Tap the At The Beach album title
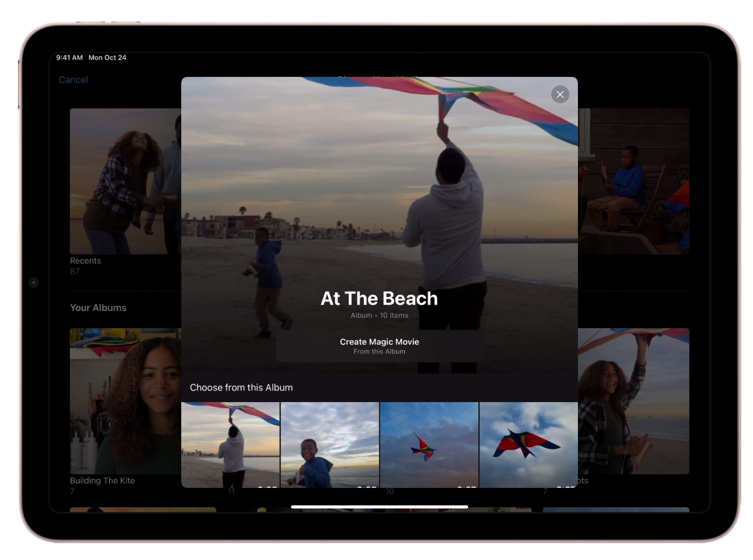The width and height of the screenshot is (753, 560). pyautogui.click(x=380, y=299)
